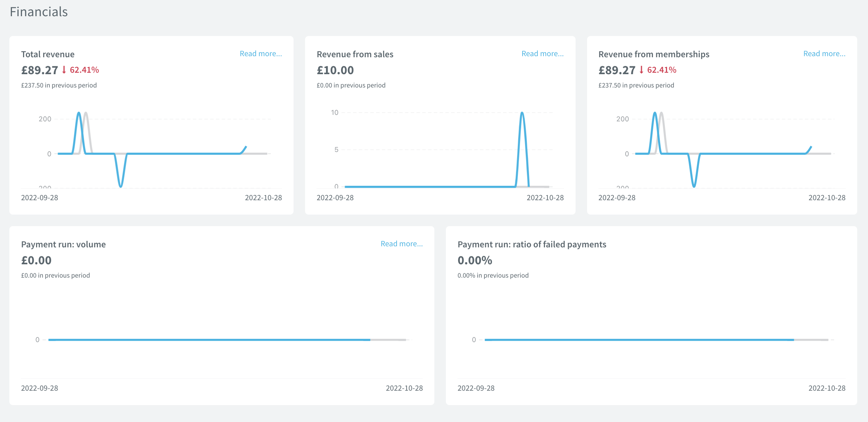Click the Total revenue card title
Screen dimensions: 868x422
point(48,54)
